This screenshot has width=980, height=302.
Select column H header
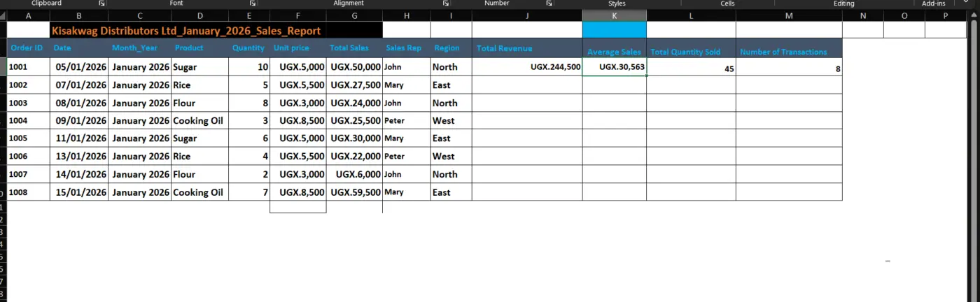click(407, 15)
